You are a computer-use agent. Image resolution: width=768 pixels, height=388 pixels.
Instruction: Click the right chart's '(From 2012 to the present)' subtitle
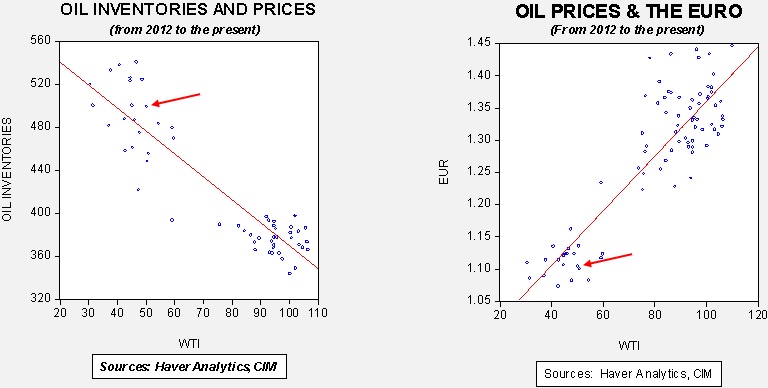[x=628, y=29]
